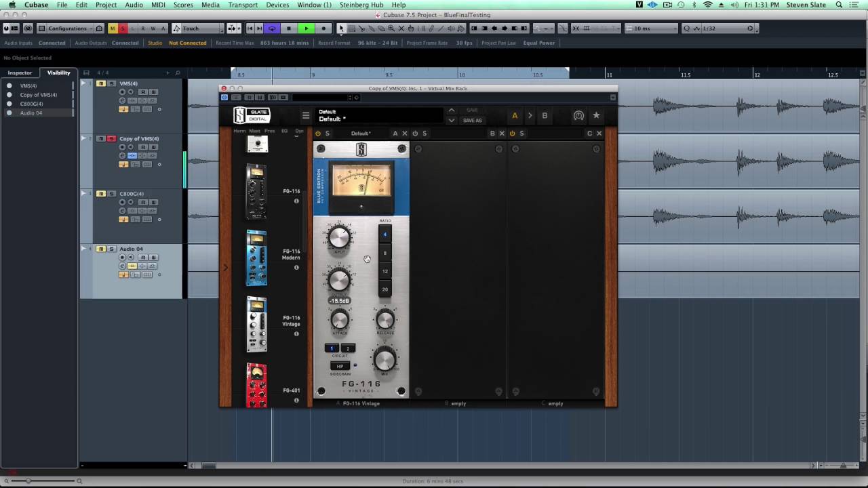Viewport: 868px width, 488px height.
Task: Open channel settings 'e' on Audio 04 track
Action: [123, 266]
